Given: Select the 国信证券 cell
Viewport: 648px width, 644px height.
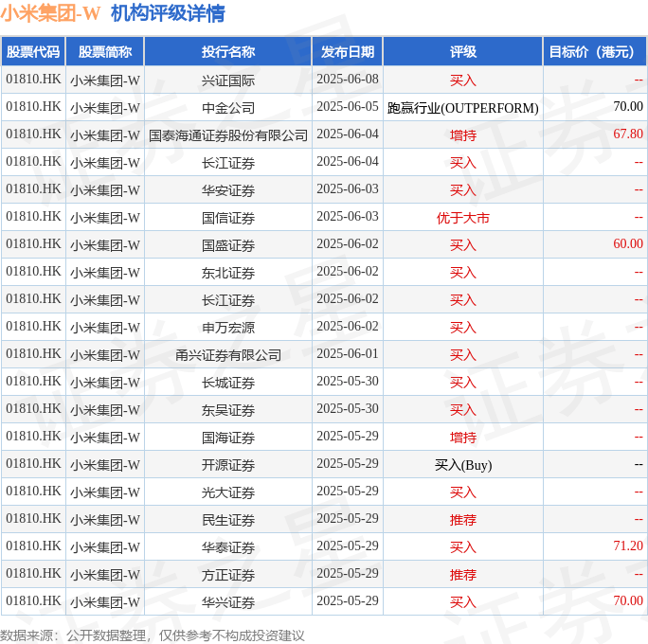Looking at the screenshot, I should [x=228, y=218].
